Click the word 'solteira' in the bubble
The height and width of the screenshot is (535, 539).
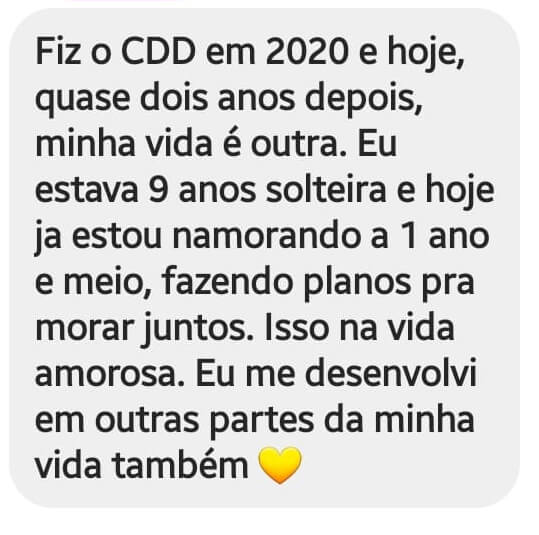click(326, 190)
